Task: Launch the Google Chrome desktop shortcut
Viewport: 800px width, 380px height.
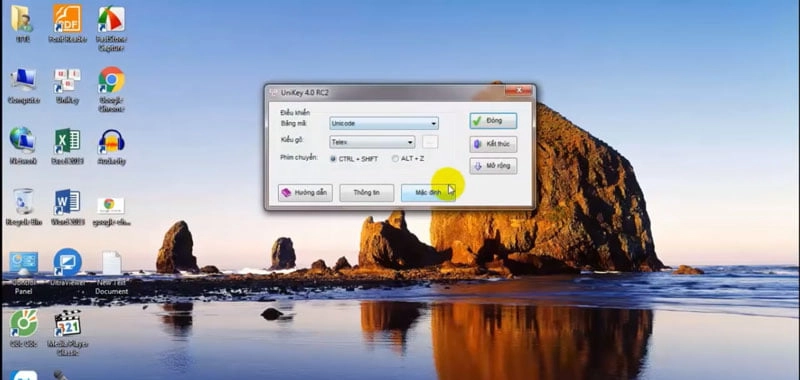Action: 111,88
